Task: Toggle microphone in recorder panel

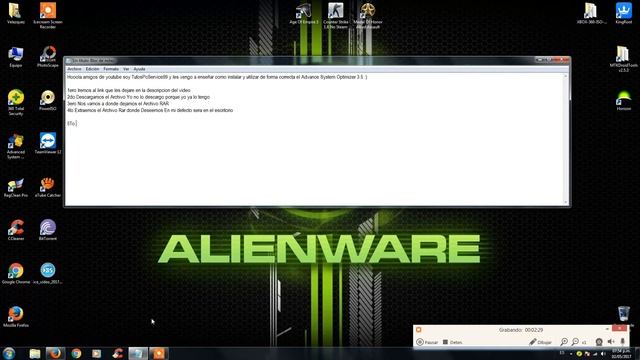Action: coord(622,342)
